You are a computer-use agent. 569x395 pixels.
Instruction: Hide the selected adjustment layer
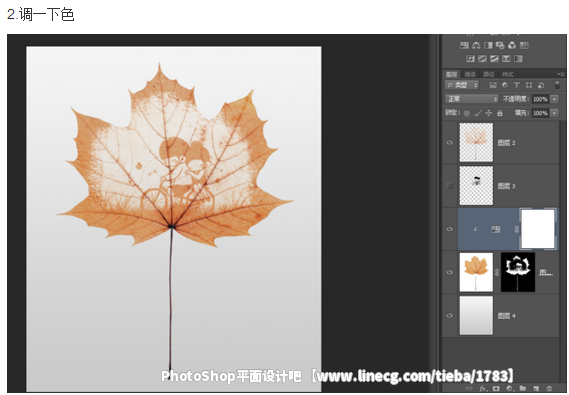point(450,229)
